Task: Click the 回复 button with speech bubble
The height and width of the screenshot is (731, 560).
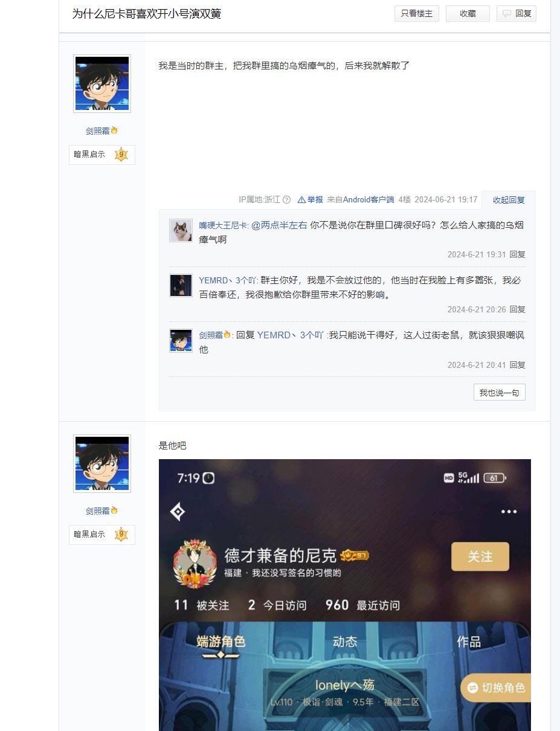Action: click(x=517, y=13)
